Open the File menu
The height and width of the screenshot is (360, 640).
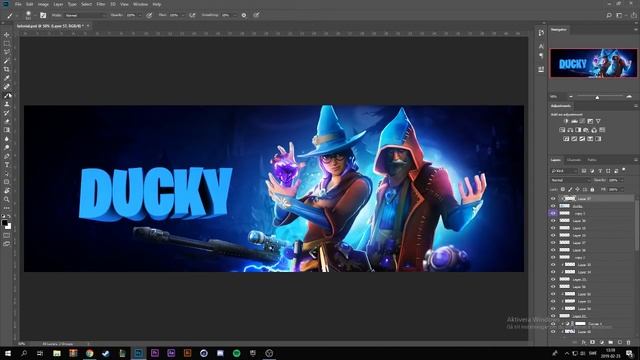pyautogui.click(x=18, y=4)
